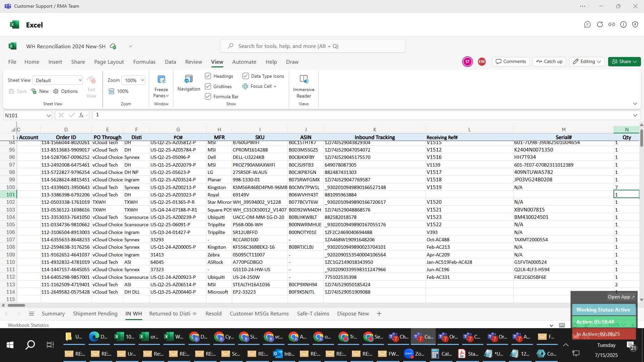Open the Teams chat icon in header

pos(587,24)
